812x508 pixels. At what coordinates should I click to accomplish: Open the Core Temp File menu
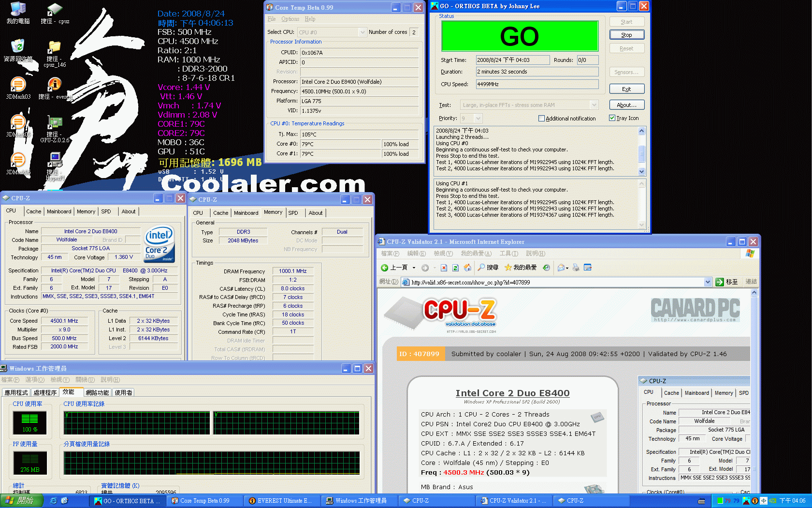[x=272, y=19]
